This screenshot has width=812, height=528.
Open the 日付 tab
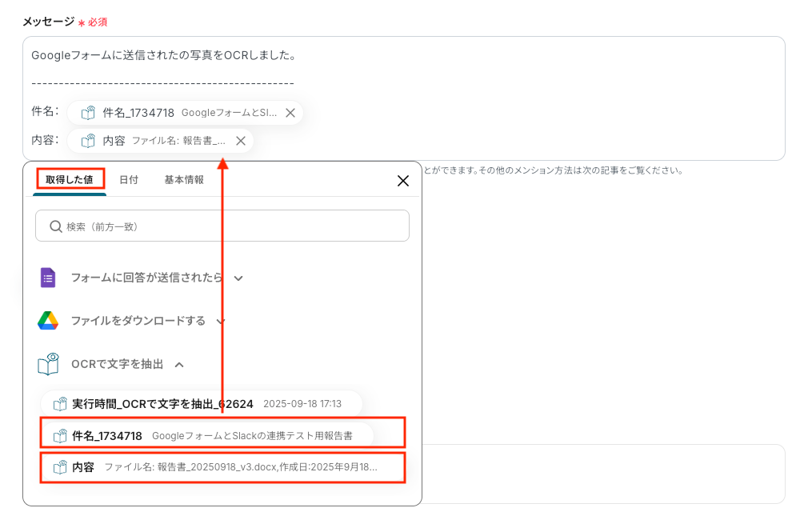[129, 180]
